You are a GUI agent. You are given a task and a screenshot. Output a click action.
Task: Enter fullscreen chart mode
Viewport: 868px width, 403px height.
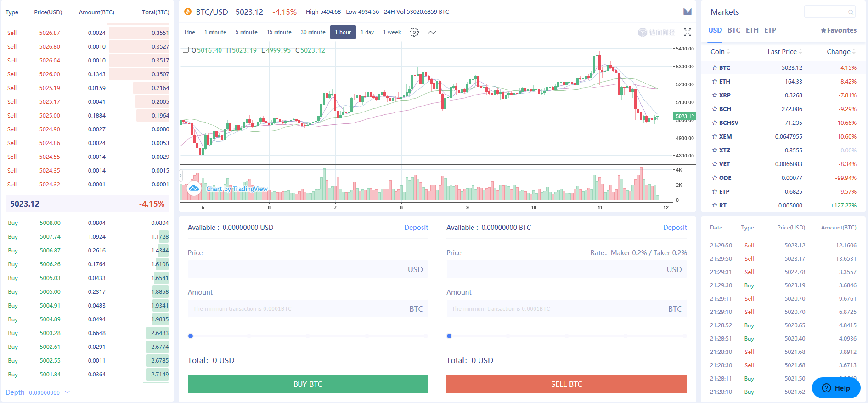click(x=688, y=32)
